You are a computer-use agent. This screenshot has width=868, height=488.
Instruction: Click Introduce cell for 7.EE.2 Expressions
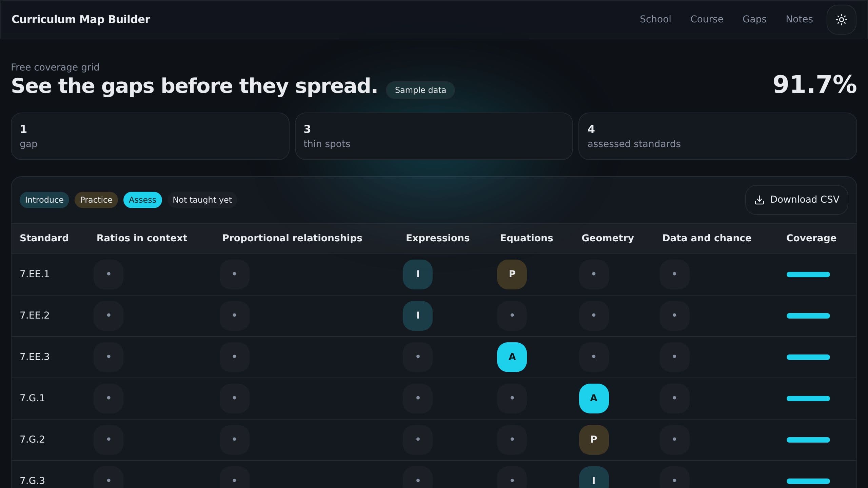(x=418, y=316)
